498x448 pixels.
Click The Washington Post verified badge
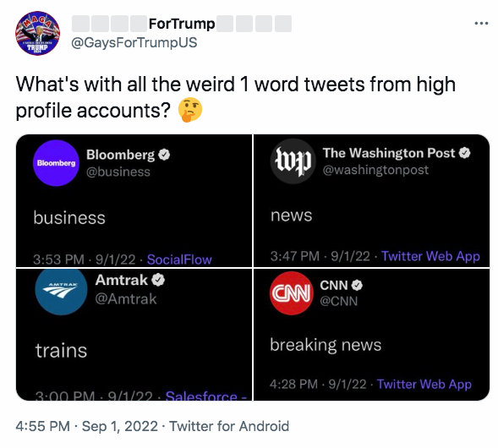[x=465, y=153]
